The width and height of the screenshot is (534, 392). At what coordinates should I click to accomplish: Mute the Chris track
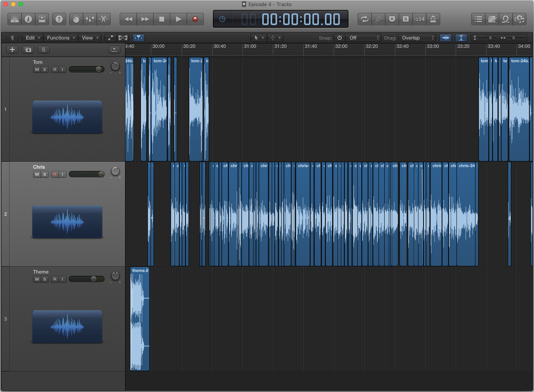tap(37, 174)
